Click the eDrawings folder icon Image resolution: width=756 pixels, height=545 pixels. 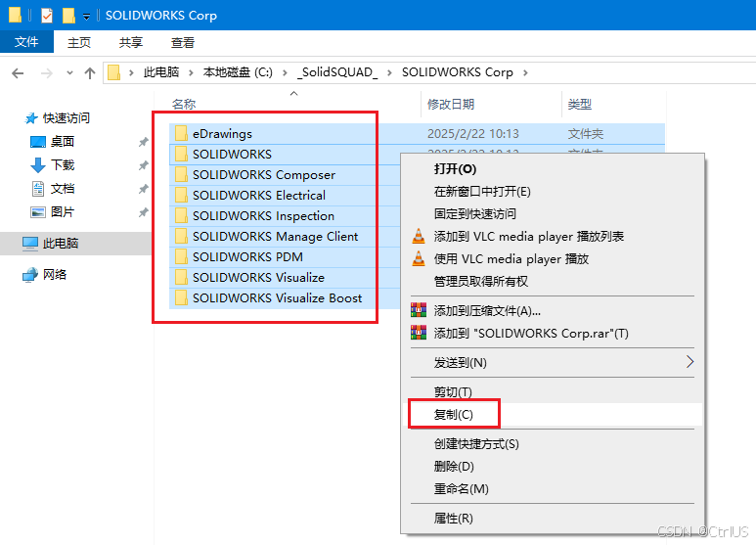pyautogui.click(x=181, y=134)
